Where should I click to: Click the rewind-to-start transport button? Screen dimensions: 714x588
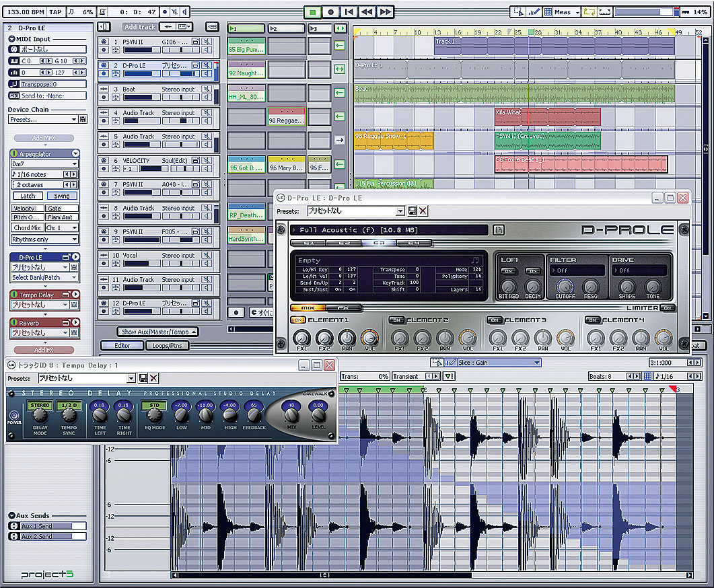(349, 12)
